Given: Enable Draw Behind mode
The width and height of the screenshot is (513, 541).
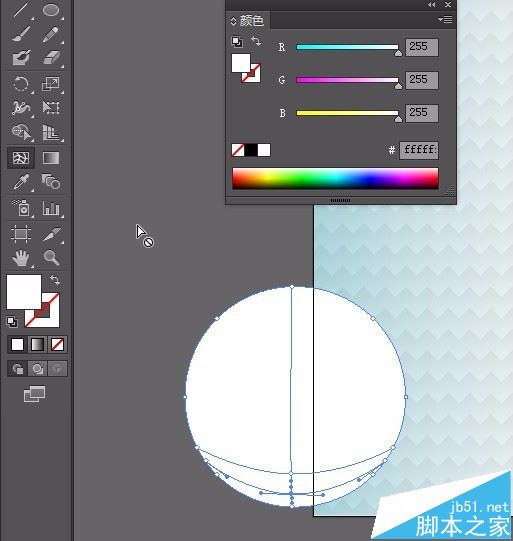Looking at the screenshot, I should tap(37, 368).
